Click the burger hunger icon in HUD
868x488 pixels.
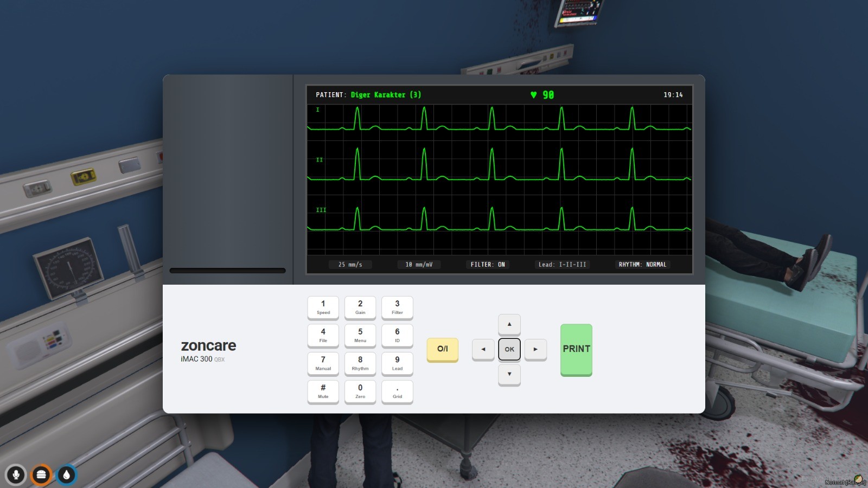coord(41,475)
